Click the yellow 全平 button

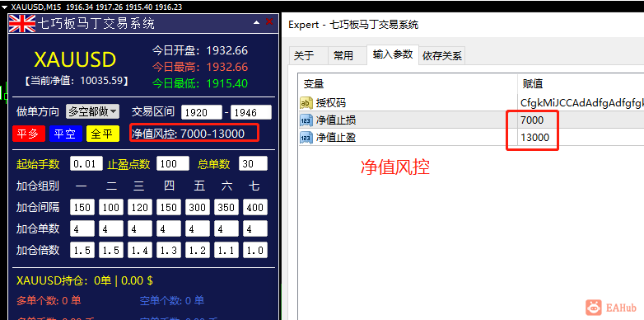tap(103, 134)
